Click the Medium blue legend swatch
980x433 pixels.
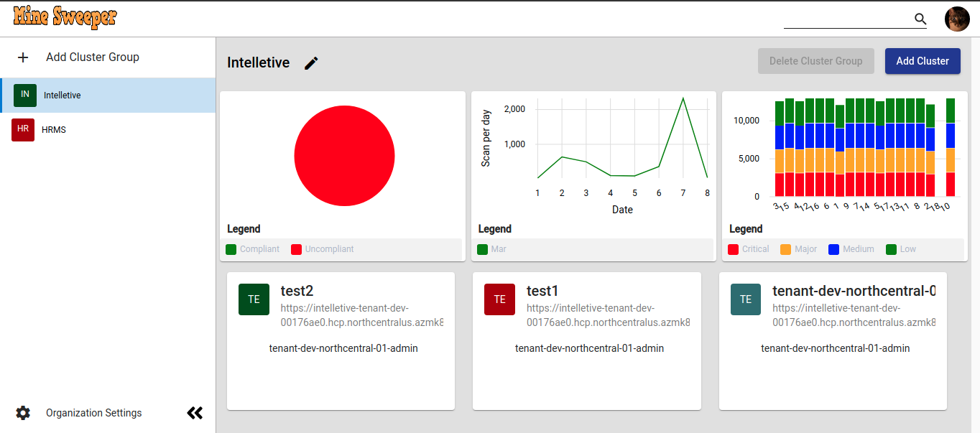pyautogui.click(x=834, y=249)
